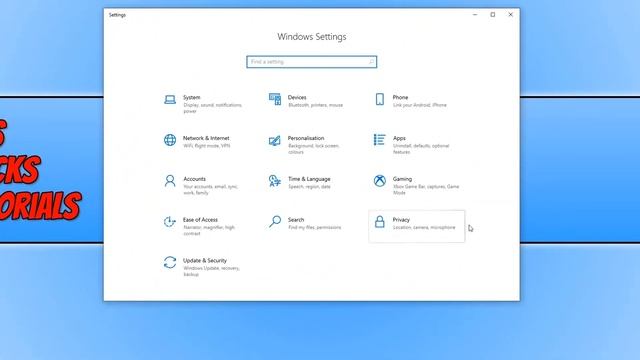Image resolution: width=640 pixels, height=360 pixels.
Task: Click "Link your Android, iPhone" text
Action: (420, 105)
